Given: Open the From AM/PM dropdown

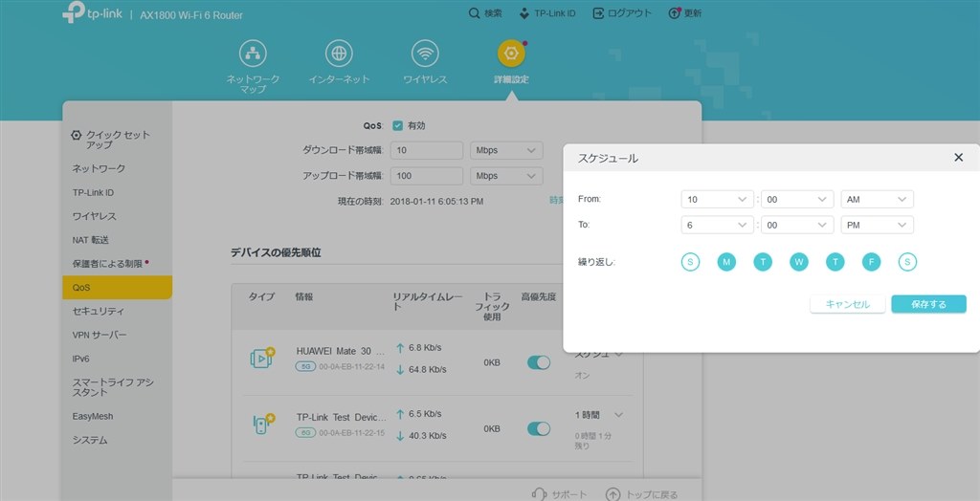Looking at the screenshot, I should (x=877, y=199).
